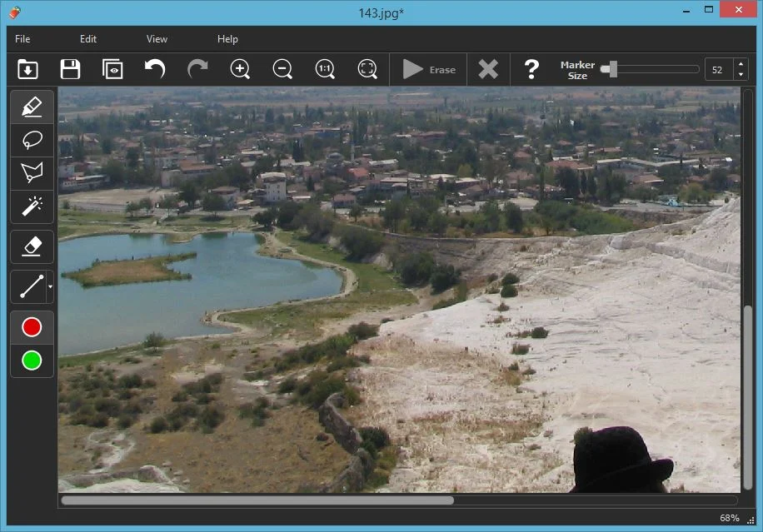Click the Undo arrow button

(x=155, y=69)
